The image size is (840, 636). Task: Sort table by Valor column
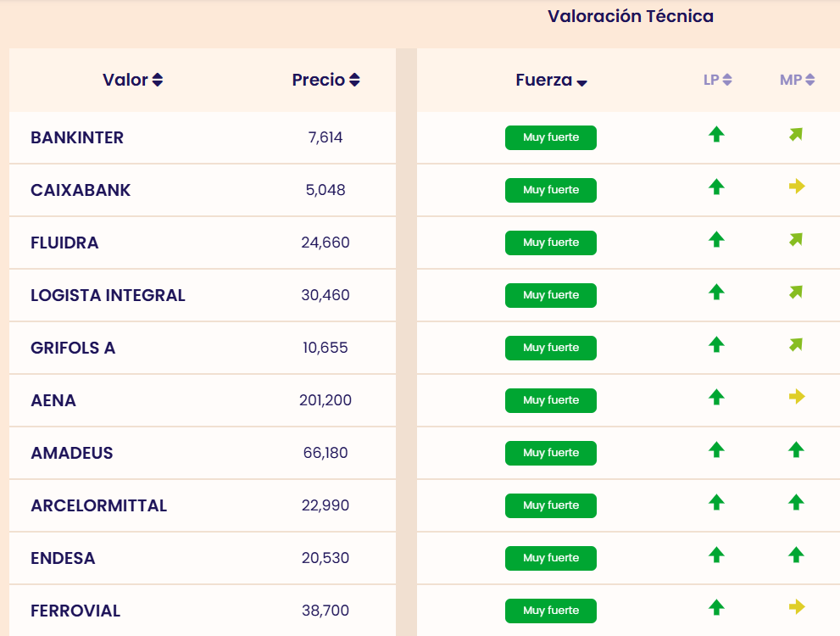133,81
